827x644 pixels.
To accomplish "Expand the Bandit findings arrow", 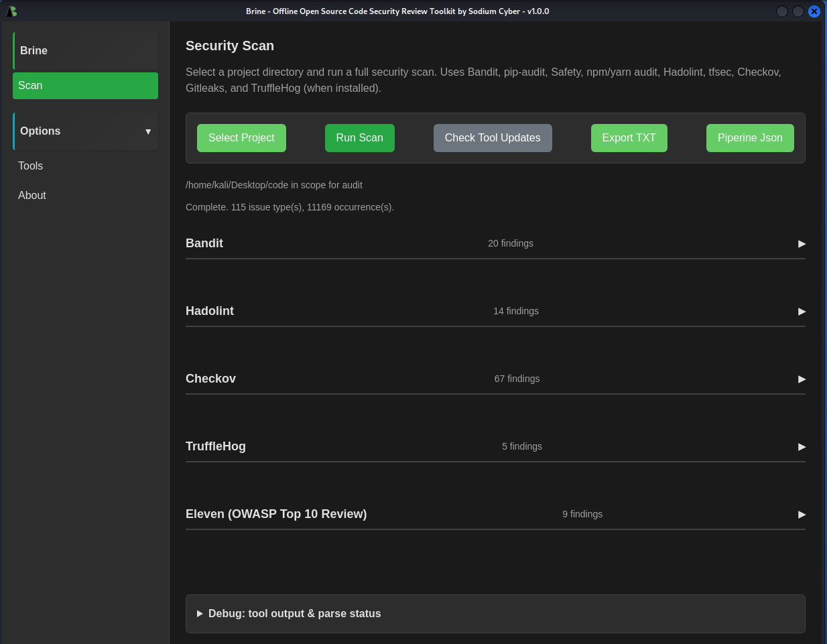I will pyautogui.click(x=802, y=244).
